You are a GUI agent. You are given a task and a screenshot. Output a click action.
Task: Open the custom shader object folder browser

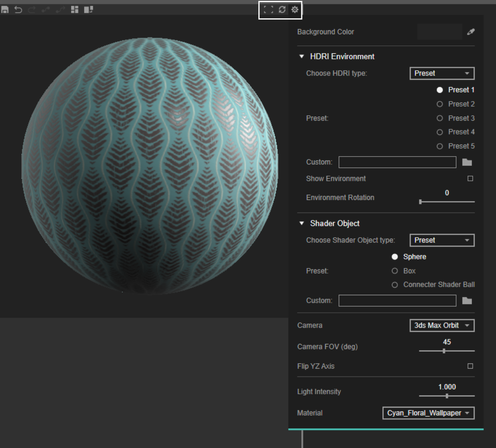(x=467, y=300)
